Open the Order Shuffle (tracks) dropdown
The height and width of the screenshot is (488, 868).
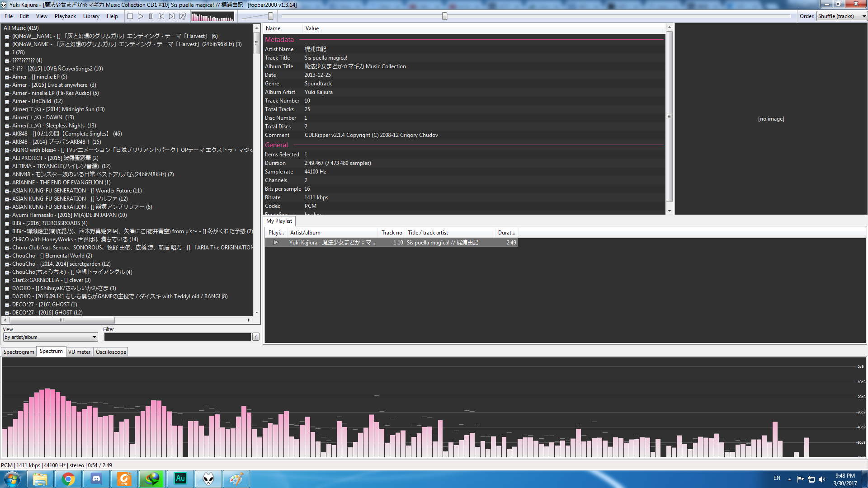click(x=842, y=16)
